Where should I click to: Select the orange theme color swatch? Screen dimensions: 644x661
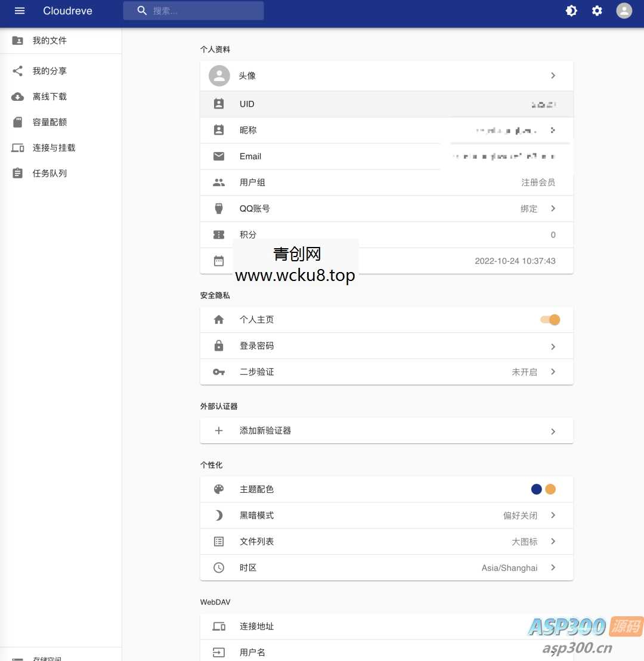(x=550, y=489)
